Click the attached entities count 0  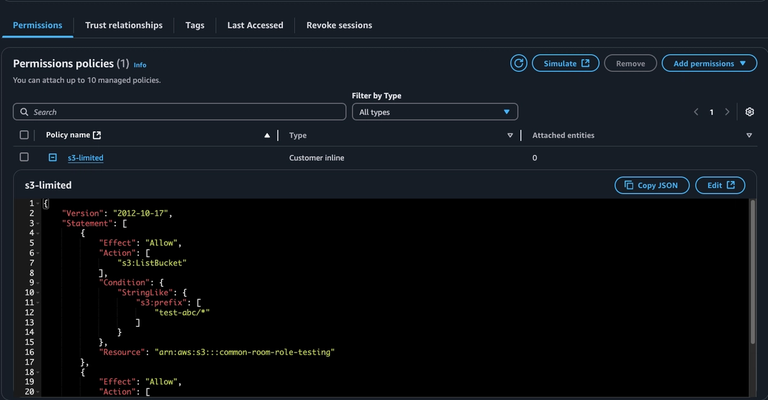pyautogui.click(x=534, y=158)
